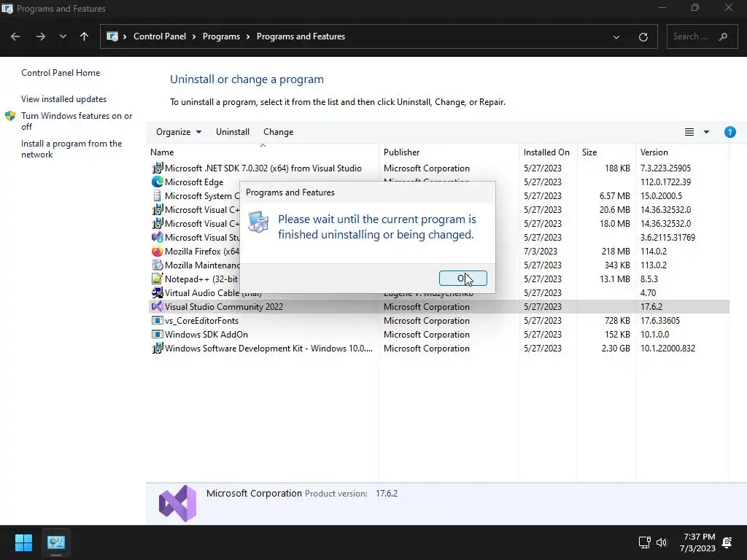This screenshot has width=747, height=560.
Task: Select the Microsoft System C... row icon
Action: pyautogui.click(x=158, y=195)
